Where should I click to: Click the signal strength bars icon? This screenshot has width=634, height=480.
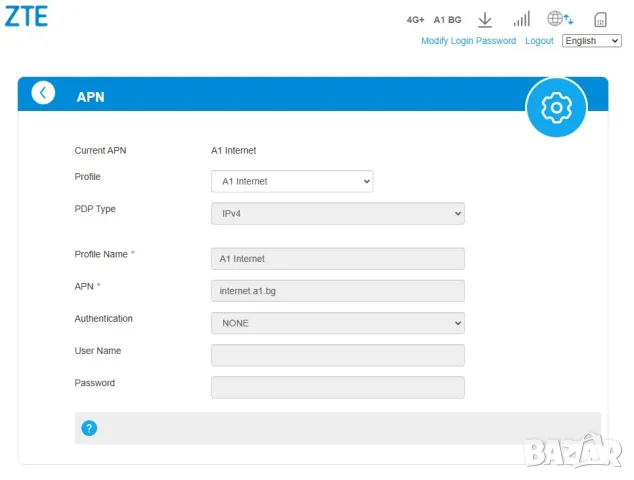522,19
